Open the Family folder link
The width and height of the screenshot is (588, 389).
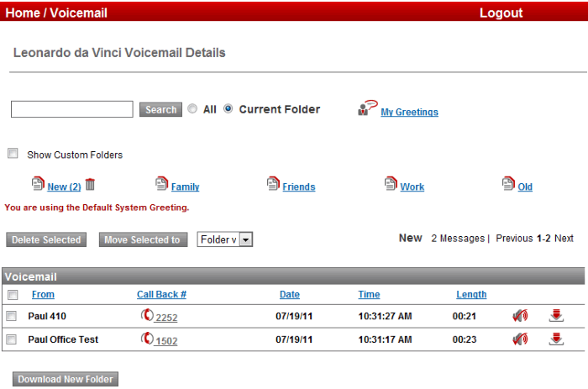click(186, 187)
